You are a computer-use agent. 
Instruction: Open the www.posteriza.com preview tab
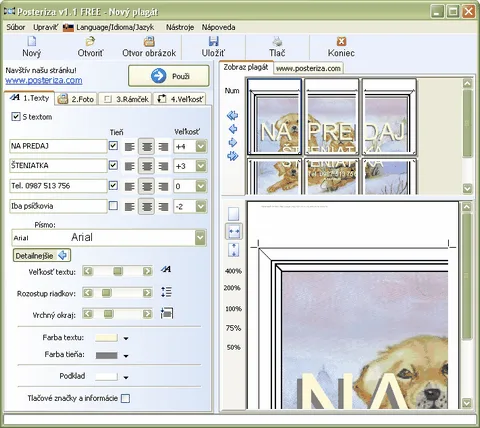(x=308, y=68)
